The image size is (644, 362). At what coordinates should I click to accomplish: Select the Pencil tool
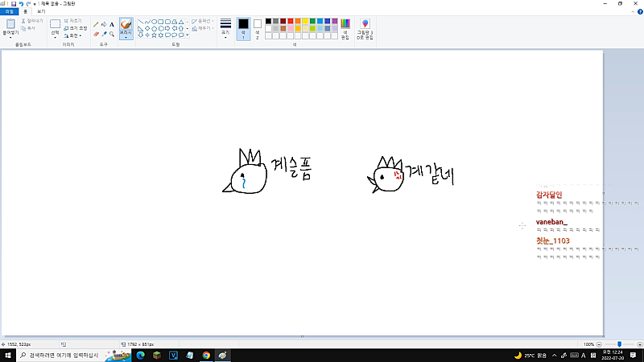point(96,24)
